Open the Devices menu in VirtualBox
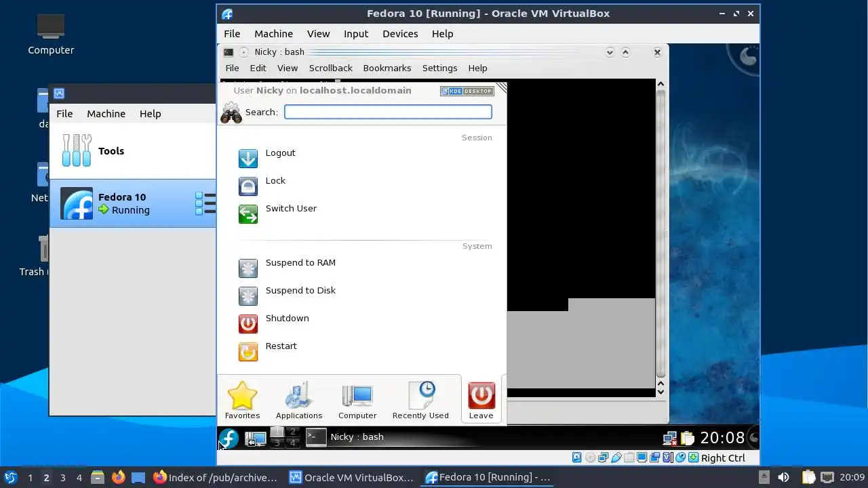 tap(400, 34)
